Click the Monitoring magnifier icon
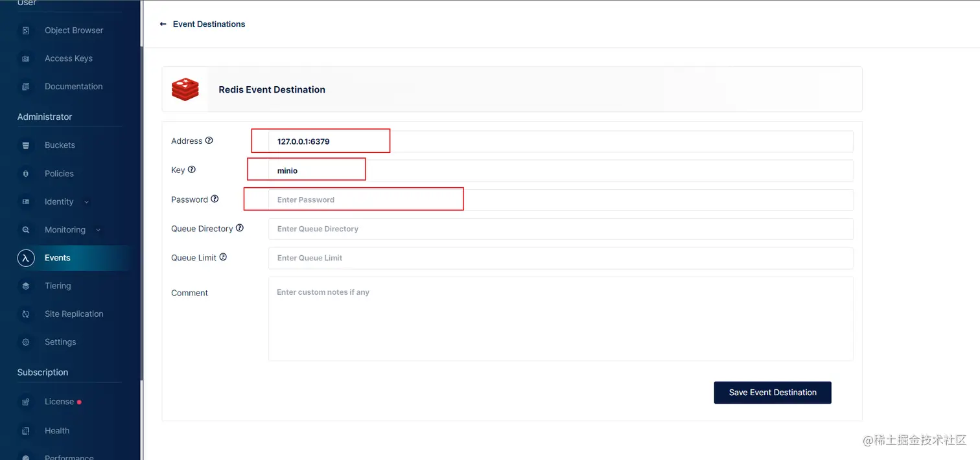 26,229
